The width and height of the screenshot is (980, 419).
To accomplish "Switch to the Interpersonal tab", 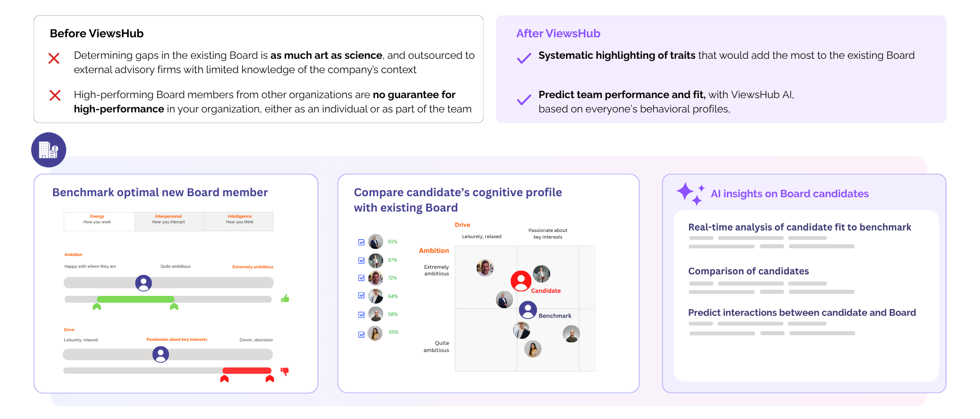I will pos(168,220).
